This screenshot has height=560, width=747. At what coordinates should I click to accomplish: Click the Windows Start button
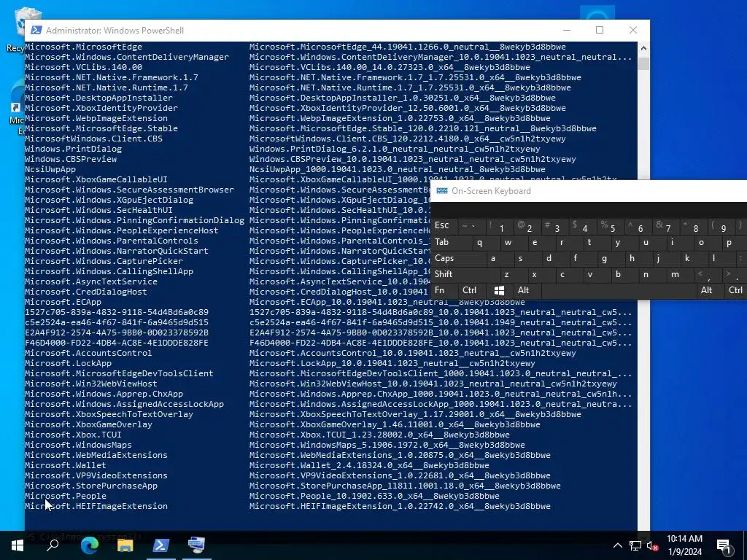click(18, 545)
